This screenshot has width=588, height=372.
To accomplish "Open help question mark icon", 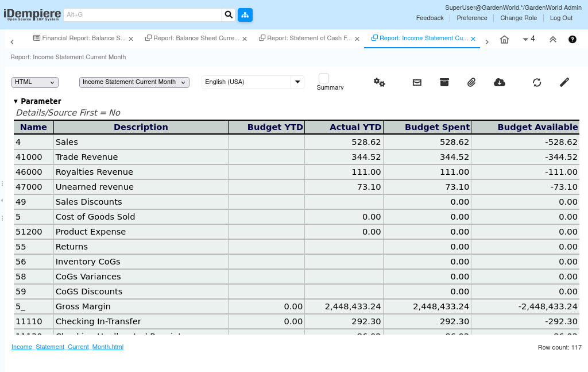I will 572,40.
